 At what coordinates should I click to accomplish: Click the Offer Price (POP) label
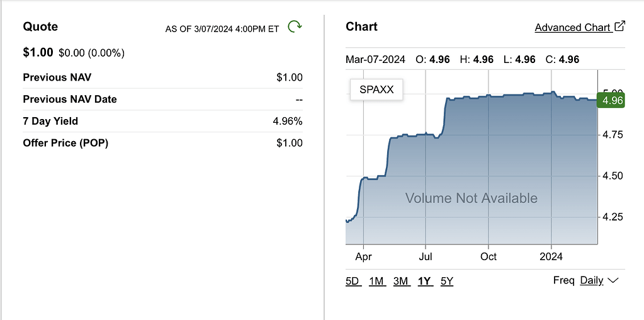(x=65, y=143)
